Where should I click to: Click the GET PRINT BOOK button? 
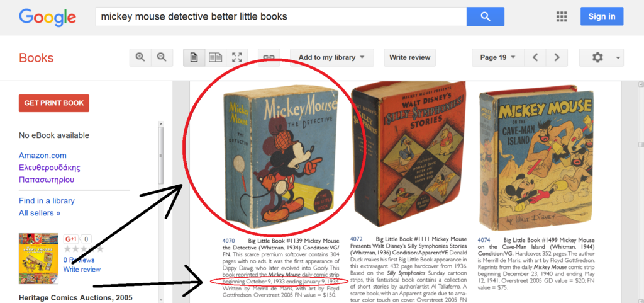[x=54, y=103]
